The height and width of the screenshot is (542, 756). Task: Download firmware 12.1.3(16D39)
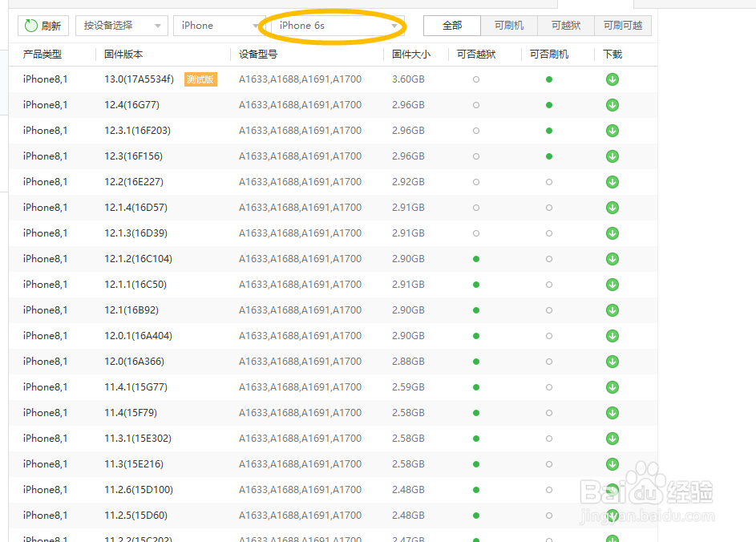[x=612, y=233]
